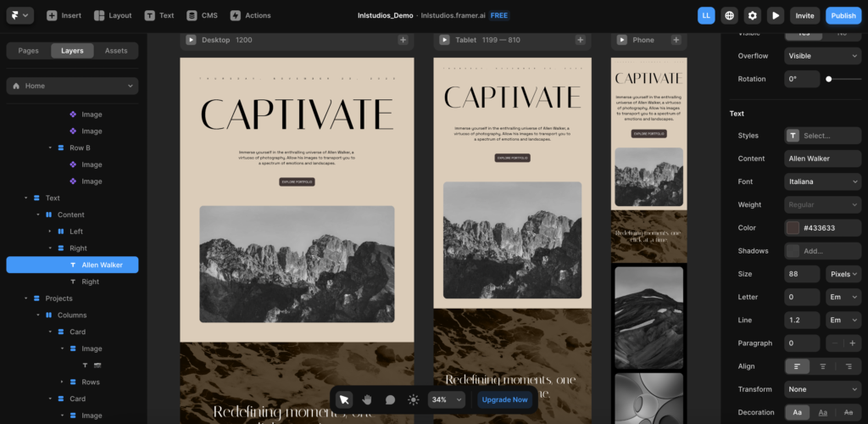Add a breakpoint next to Desktop 1200
Image resolution: width=868 pixels, height=424 pixels.
pyautogui.click(x=403, y=40)
